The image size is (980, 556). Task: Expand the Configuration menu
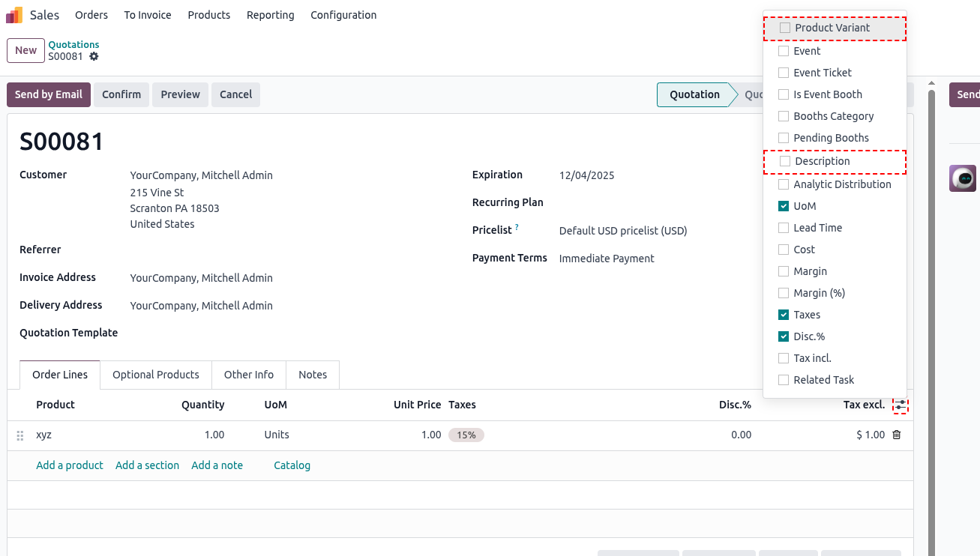[343, 15]
